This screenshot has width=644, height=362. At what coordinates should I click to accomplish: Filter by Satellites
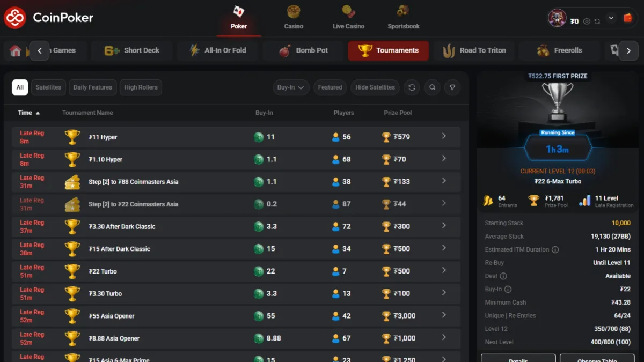point(48,87)
